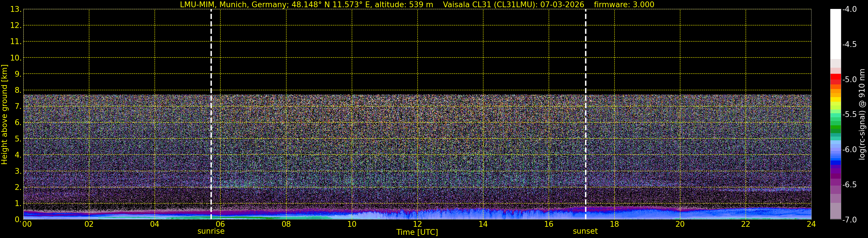Viewport: 868px width, 238px height.
Task: Click the 'Time [UTC]' axis title
Action: click(x=417, y=232)
